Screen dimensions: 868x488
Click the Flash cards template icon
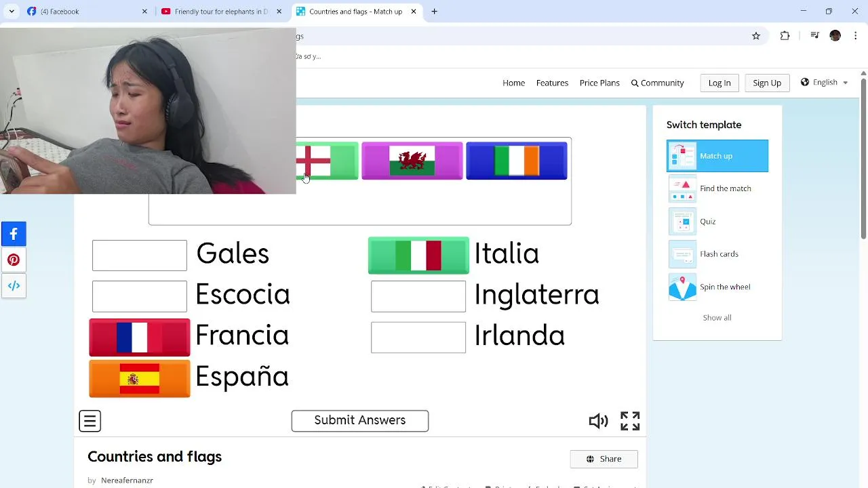(x=682, y=254)
